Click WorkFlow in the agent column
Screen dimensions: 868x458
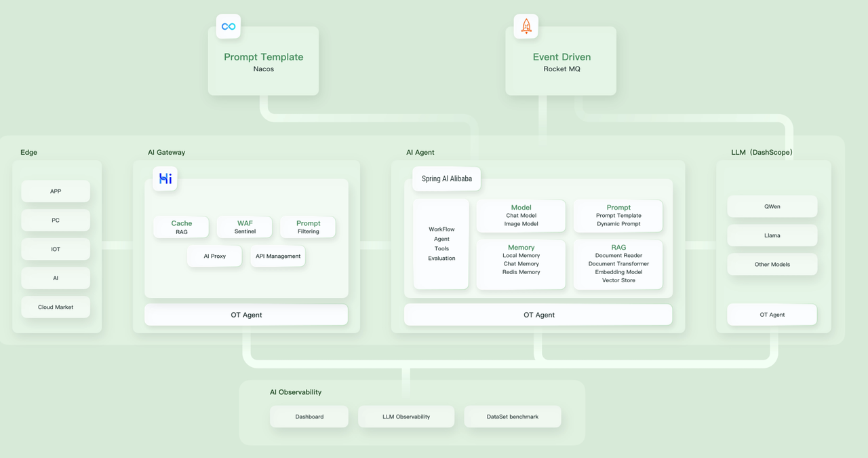(441, 229)
